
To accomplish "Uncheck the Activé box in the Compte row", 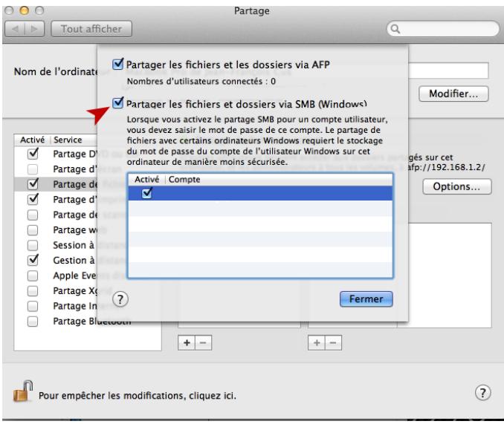I will [147, 193].
